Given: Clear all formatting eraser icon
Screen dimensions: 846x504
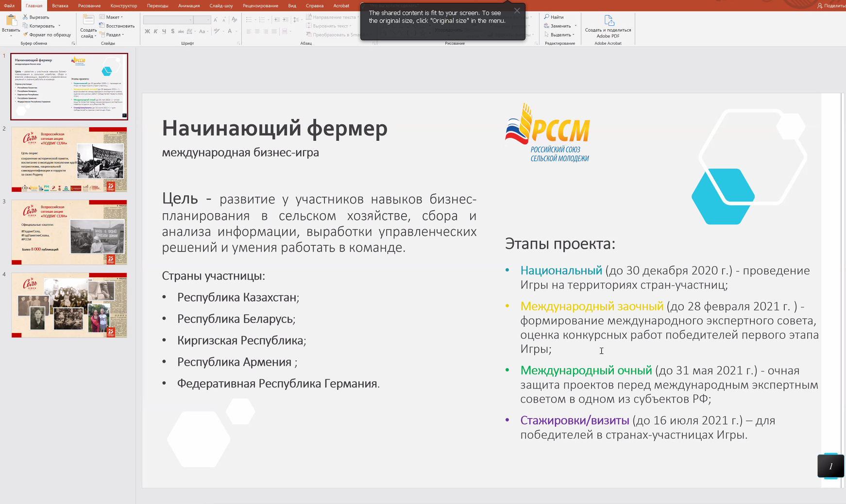Looking at the screenshot, I should pyautogui.click(x=235, y=20).
